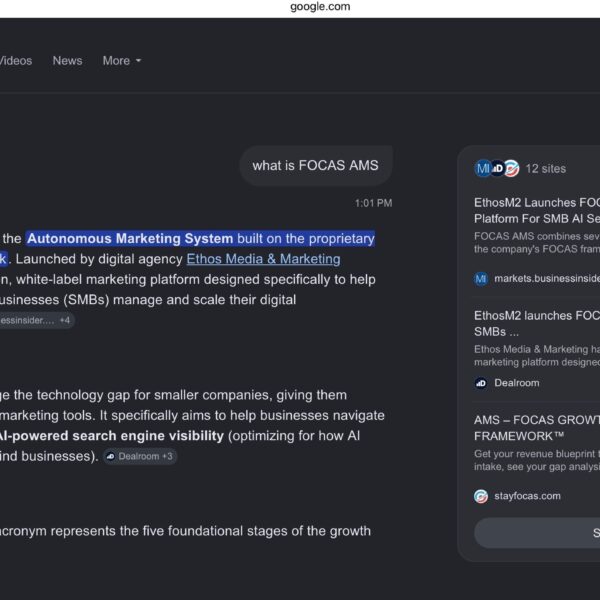Open 'EthosM2 launches FOCAS' Dealroom result

click(x=537, y=323)
